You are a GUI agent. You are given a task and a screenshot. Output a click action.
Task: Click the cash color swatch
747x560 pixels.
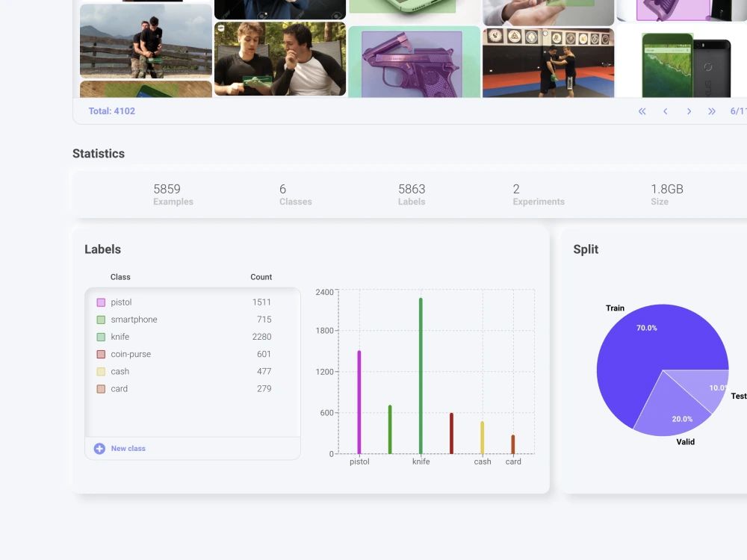tap(101, 371)
